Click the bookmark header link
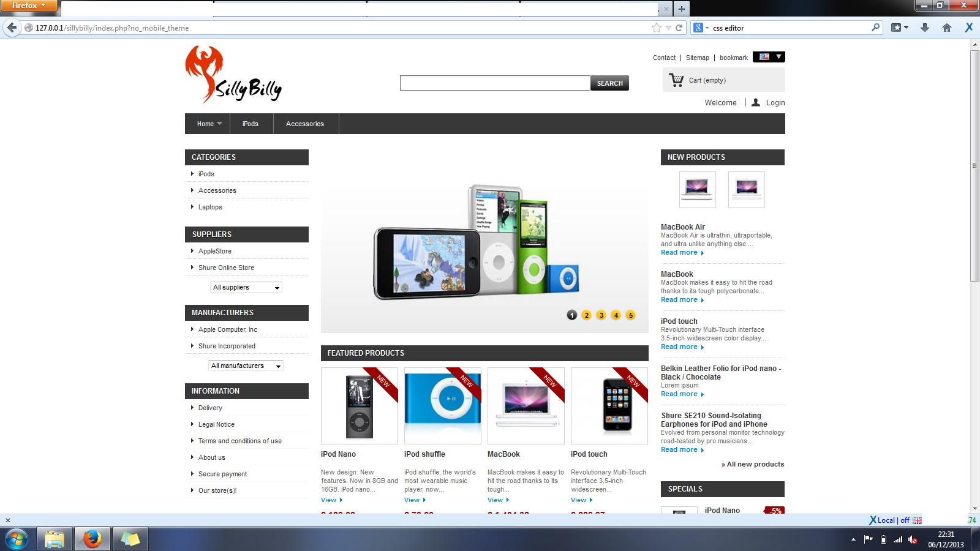Image resolution: width=980 pixels, height=551 pixels. (734, 58)
